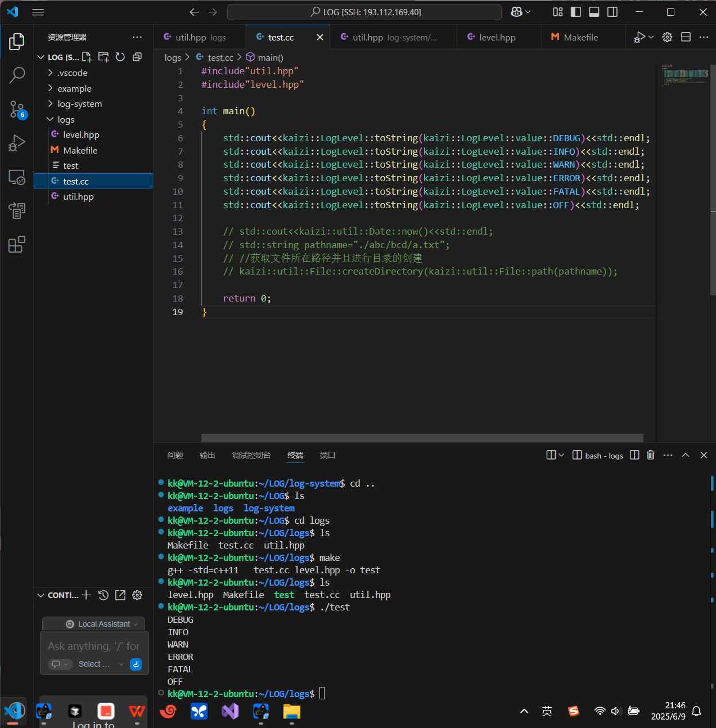Click New File icon in explorer header
716x728 pixels.
click(x=87, y=57)
